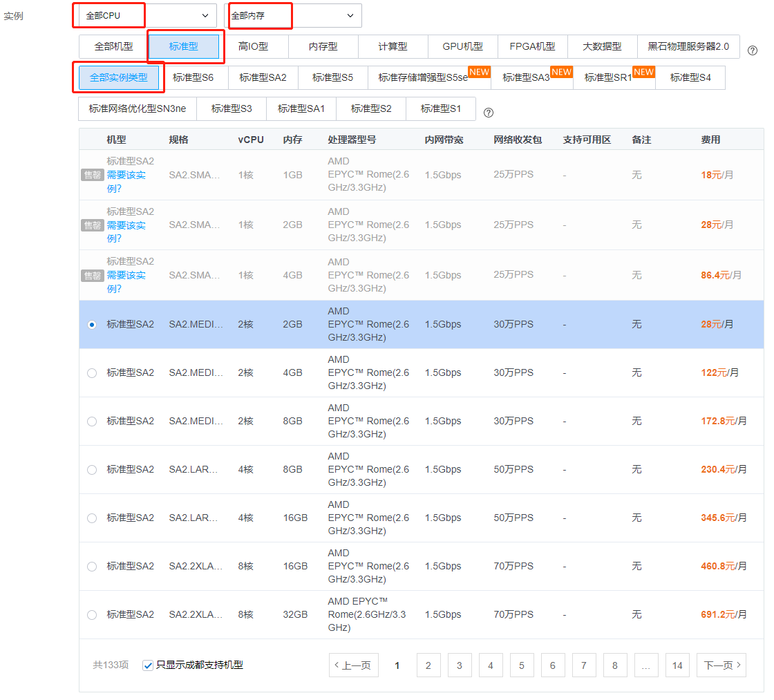
Task: Select the 标准型S4 instance type tab
Action: pyautogui.click(x=690, y=77)
